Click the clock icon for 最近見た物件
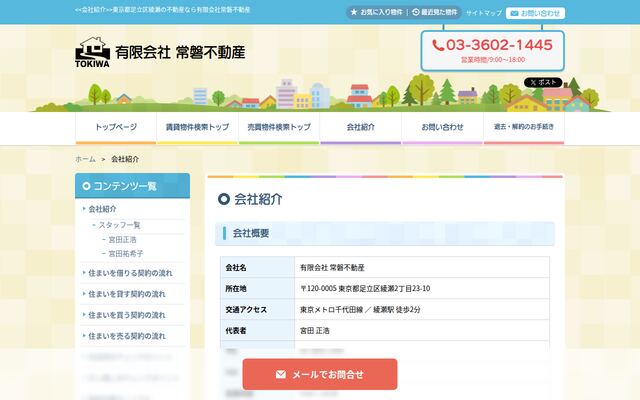The image size is (640, 400). 416,12
